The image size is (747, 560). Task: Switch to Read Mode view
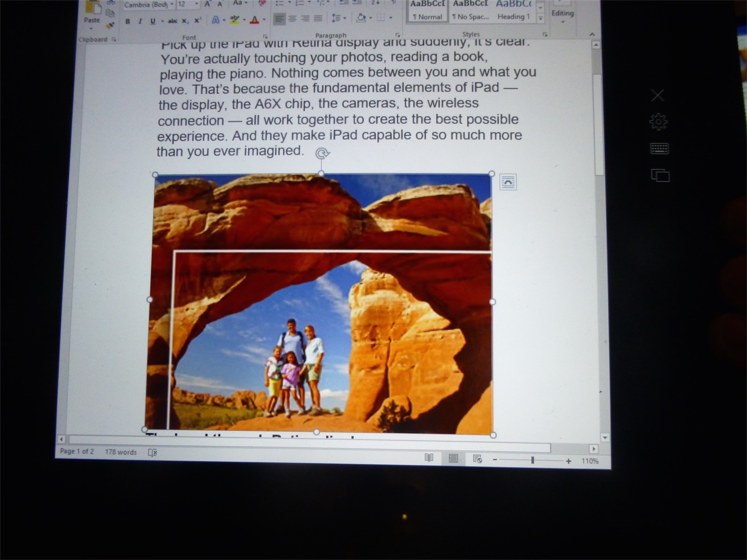(429, 458)
